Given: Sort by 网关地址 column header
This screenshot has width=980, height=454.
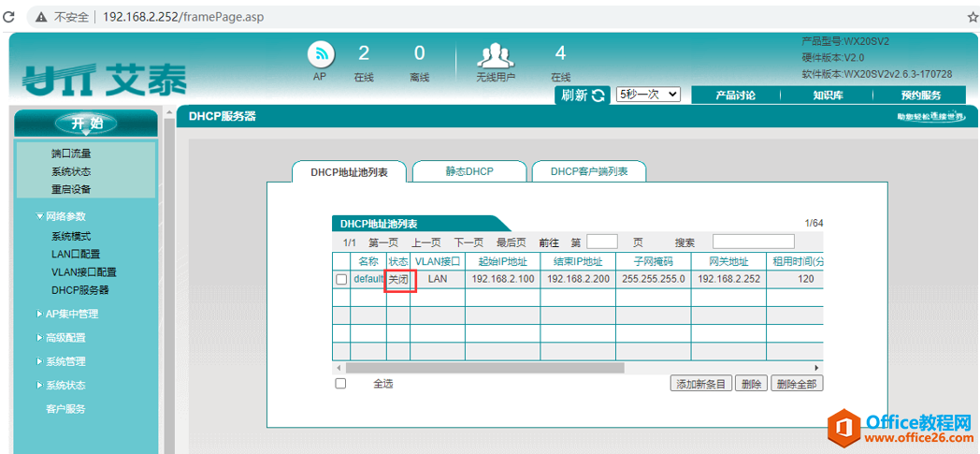Looking at the screenshot, I should [728, 261].
